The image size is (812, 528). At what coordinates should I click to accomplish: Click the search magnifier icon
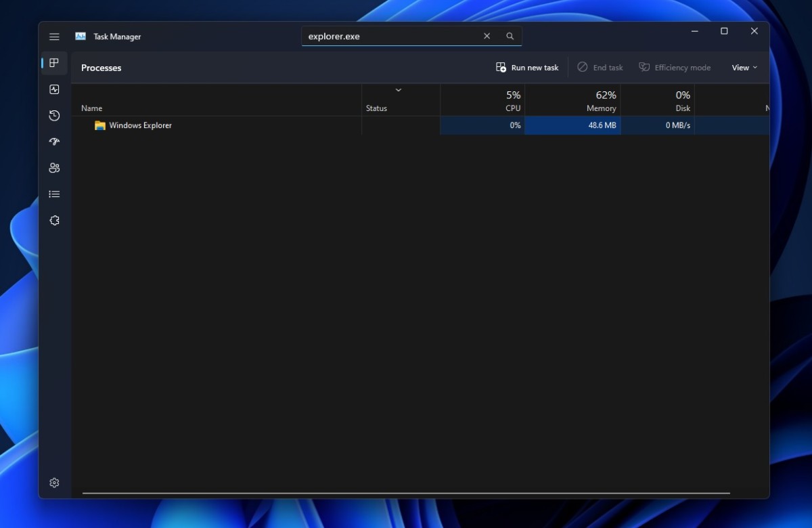coord(510,37)
